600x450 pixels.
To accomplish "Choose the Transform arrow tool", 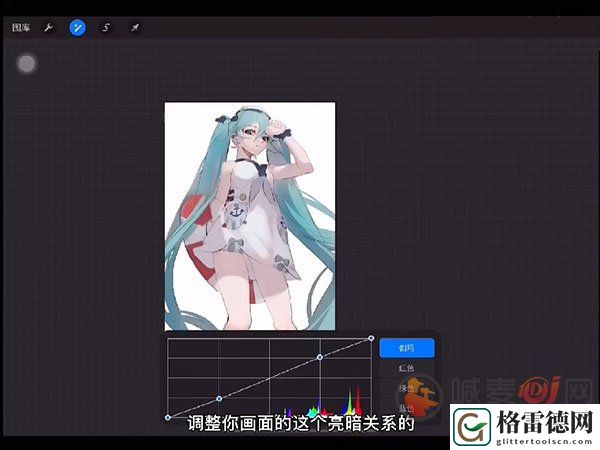I will (x=135, y=28).
